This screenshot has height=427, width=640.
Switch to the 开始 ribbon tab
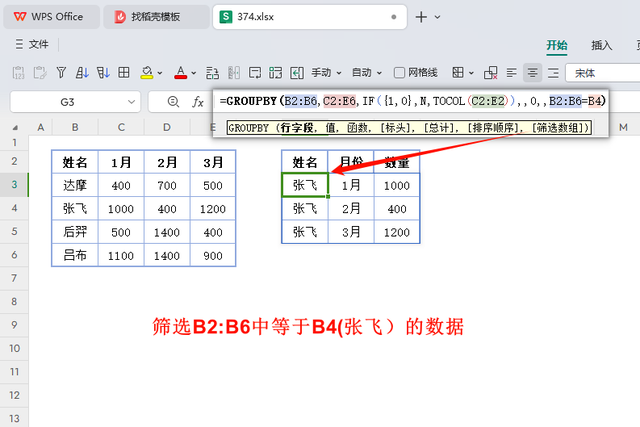(x=557, y=45)
